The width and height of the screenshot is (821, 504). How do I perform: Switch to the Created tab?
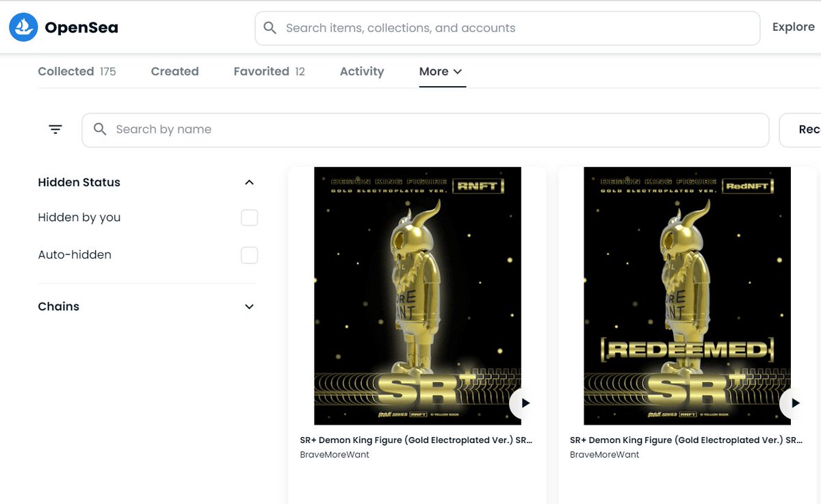pyautogui.click(x=174, y=71)
